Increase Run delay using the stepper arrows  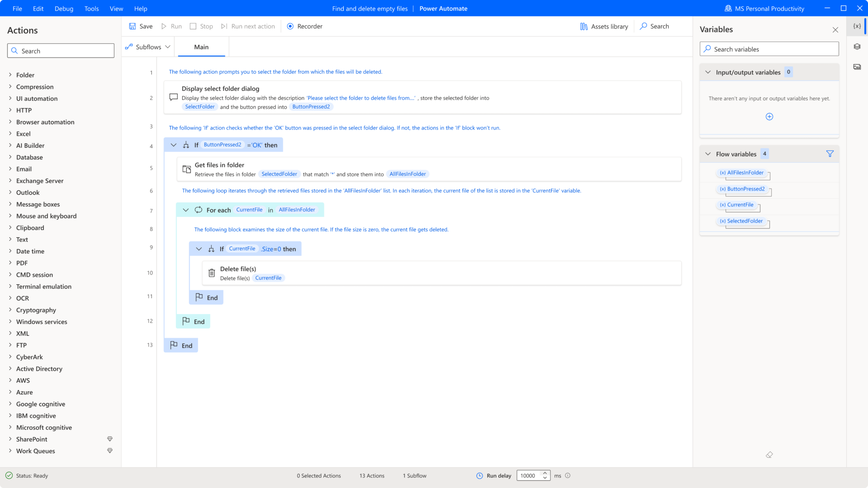(x=545, y=474)
